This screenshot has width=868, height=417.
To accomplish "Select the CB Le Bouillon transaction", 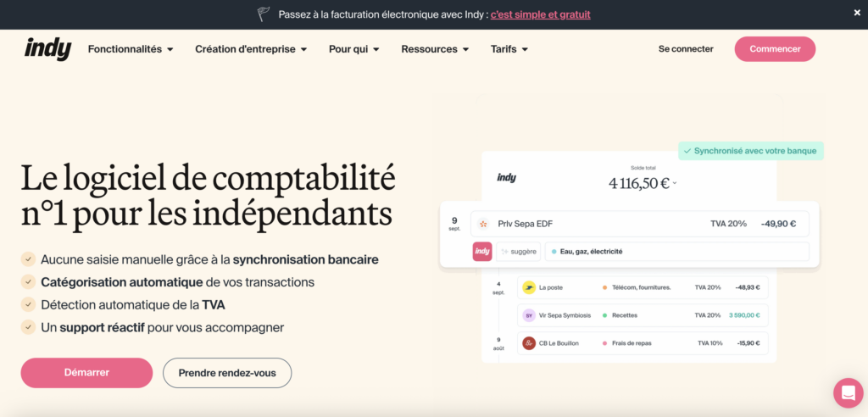I will (x=643, y=342).
